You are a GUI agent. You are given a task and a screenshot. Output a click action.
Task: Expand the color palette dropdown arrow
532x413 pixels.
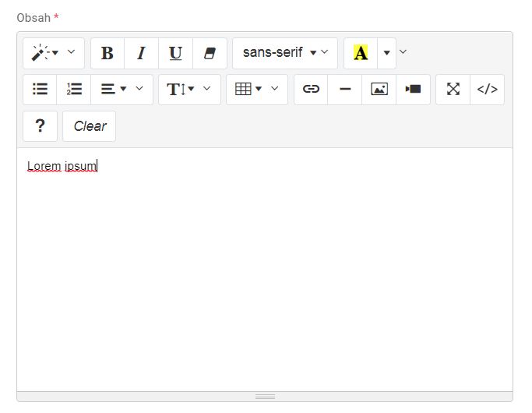coord(387,53)
